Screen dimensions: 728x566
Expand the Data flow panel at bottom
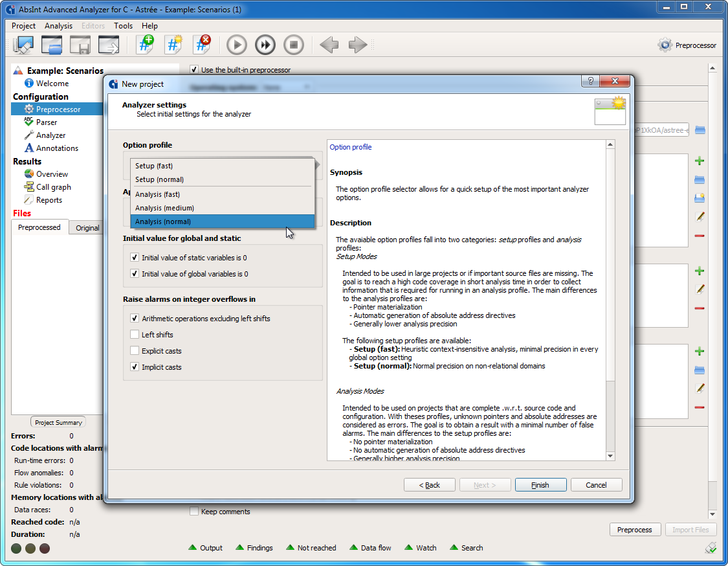point(371,548)
